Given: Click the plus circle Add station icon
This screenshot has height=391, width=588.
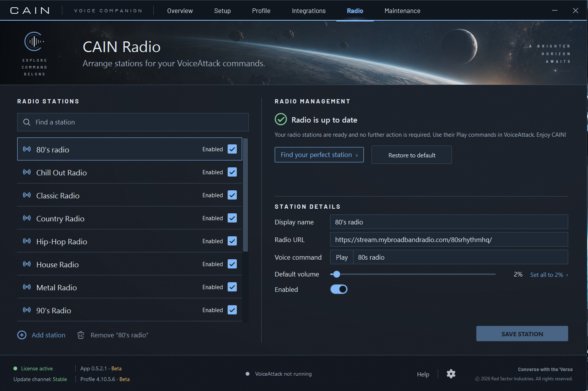Looking at the screenshot, I should tap(22, 335).
